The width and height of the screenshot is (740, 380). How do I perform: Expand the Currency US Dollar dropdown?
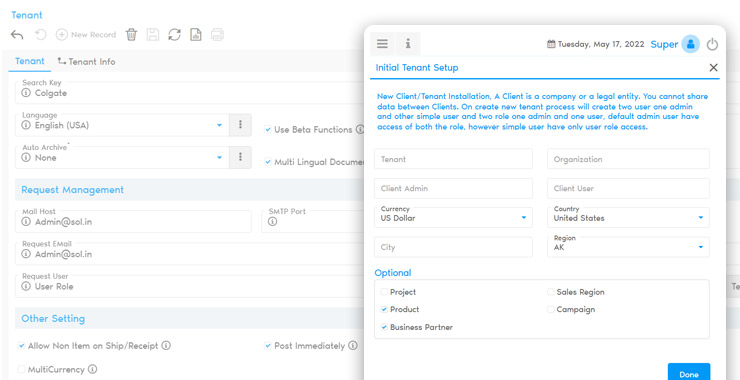pyautogui.click(x=454, y=218)
